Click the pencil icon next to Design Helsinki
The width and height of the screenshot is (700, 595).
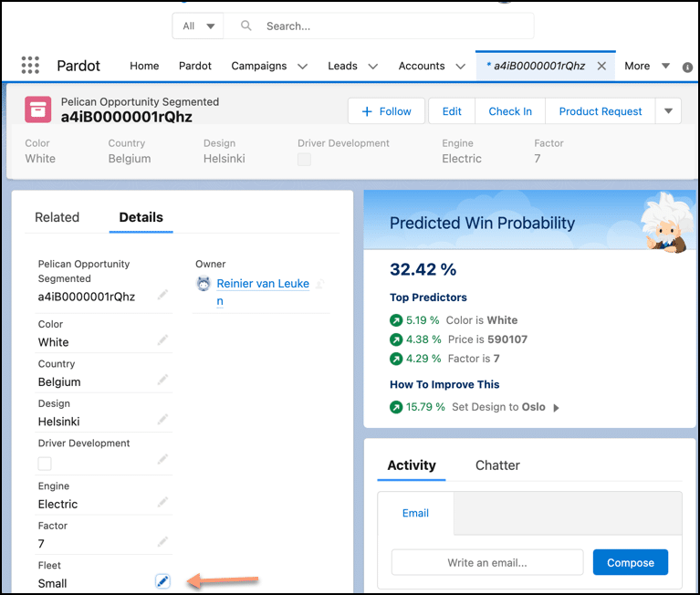click(162, 420)
